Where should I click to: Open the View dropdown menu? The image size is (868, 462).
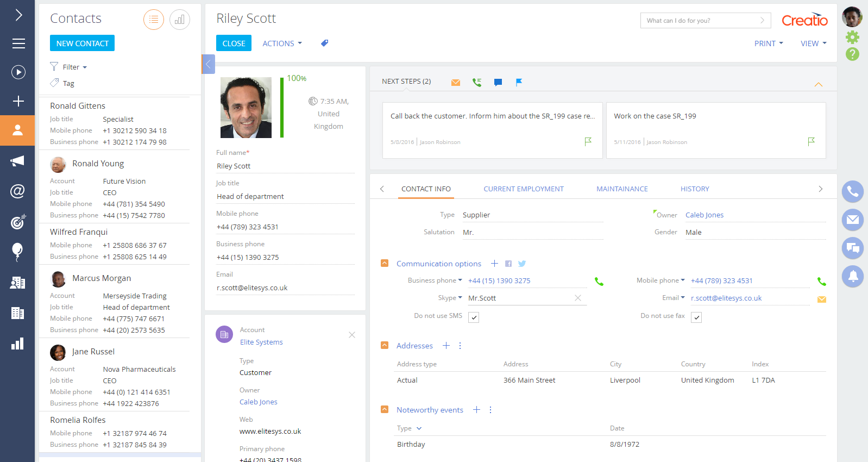pyautogui.click(x=813, y=43)
